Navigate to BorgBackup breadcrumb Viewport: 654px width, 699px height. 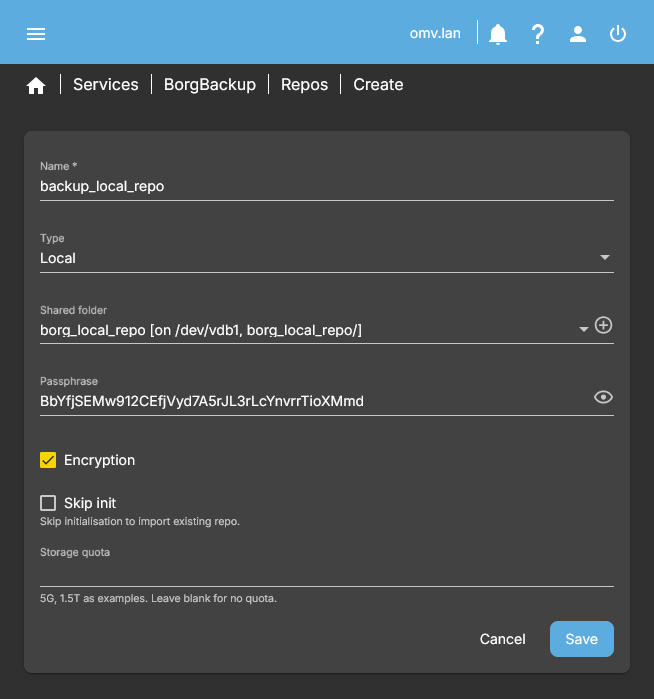coord(210,85)
